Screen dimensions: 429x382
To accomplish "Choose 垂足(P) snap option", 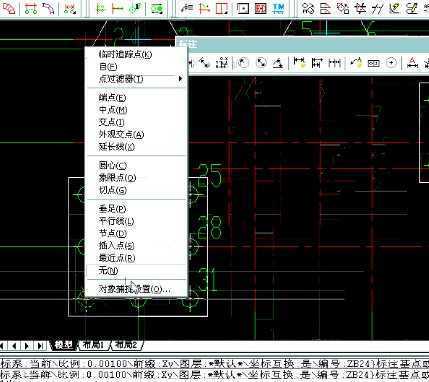I will coord(136,209).
